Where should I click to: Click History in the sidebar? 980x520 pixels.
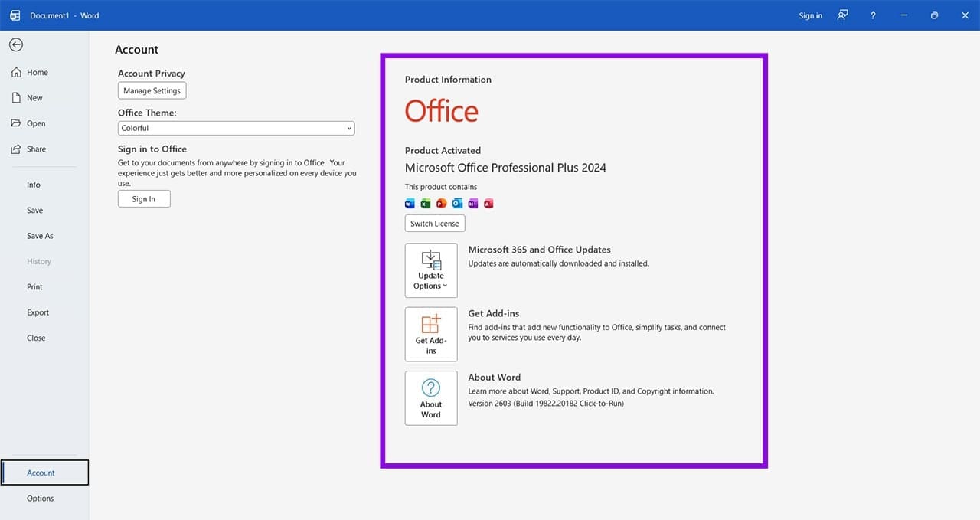(x=39, y=261)
